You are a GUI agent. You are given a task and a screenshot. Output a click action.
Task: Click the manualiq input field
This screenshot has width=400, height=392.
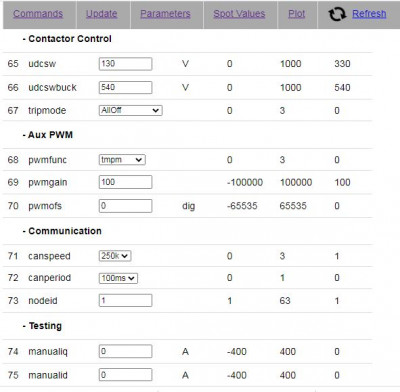125,351
